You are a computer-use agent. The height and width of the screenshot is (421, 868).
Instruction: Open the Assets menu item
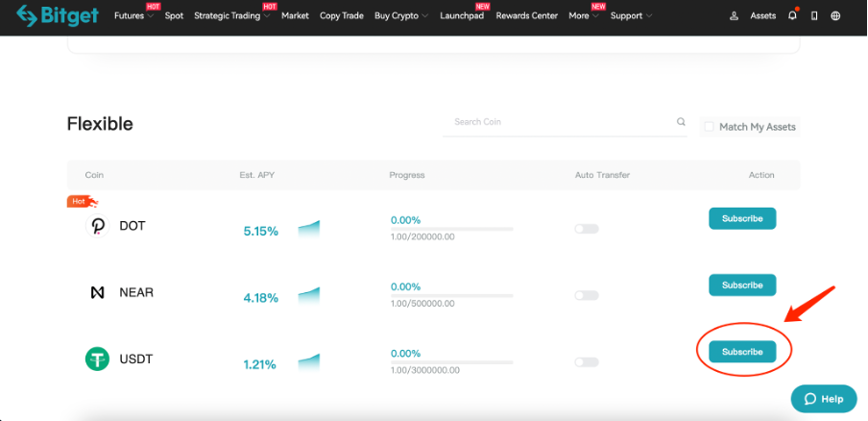(762, 16)
